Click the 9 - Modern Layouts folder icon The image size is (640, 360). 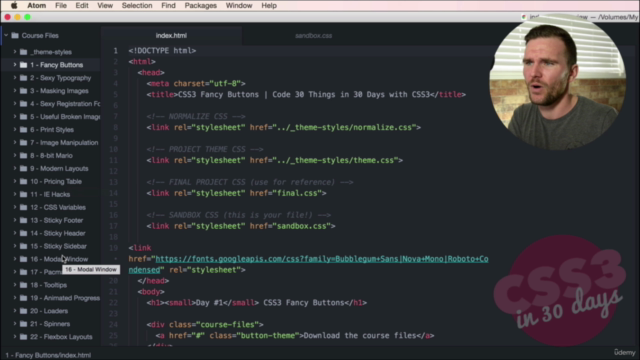[23, 169]
